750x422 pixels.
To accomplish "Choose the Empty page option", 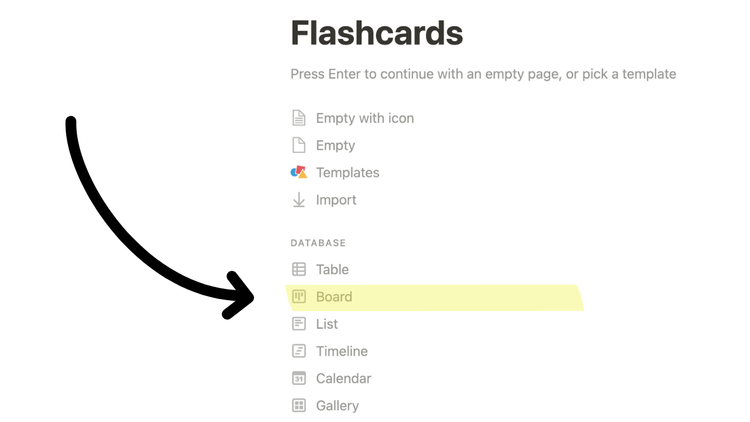I will [335, 145].
